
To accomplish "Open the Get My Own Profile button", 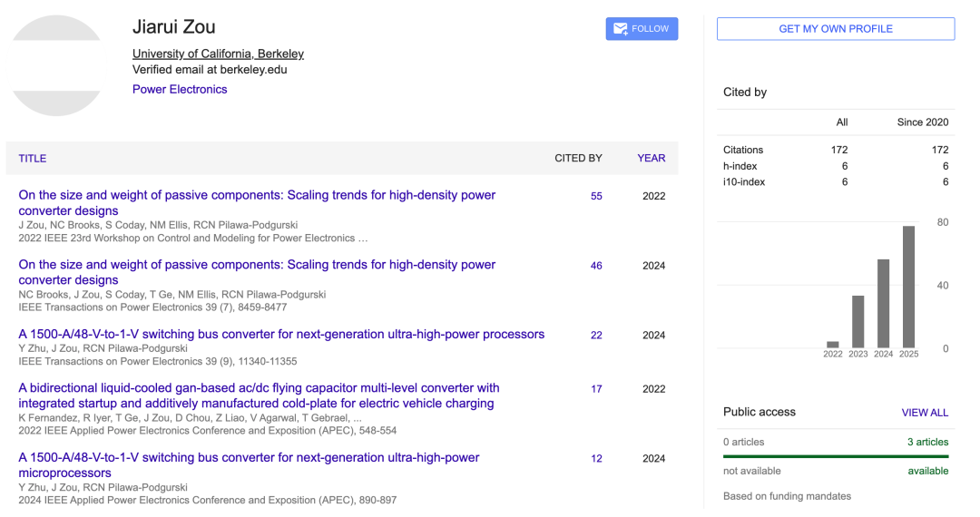I will (x=835, y=29).
